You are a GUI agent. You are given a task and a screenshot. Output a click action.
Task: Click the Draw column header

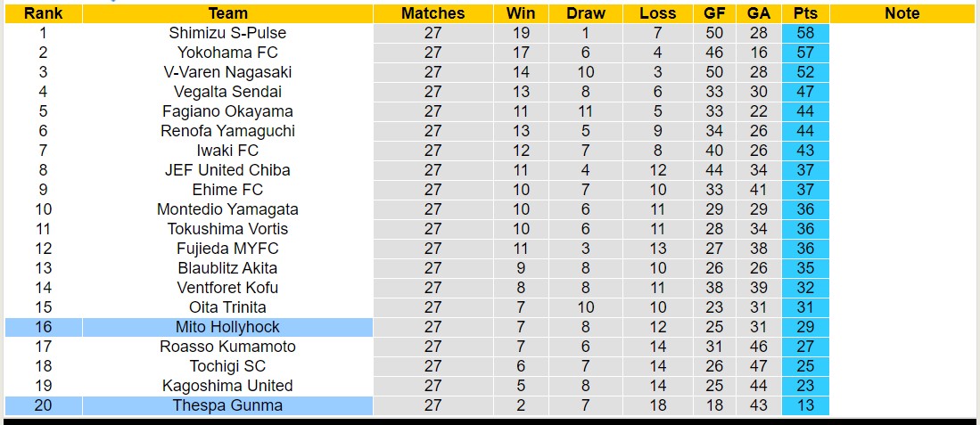click(585, 13)
